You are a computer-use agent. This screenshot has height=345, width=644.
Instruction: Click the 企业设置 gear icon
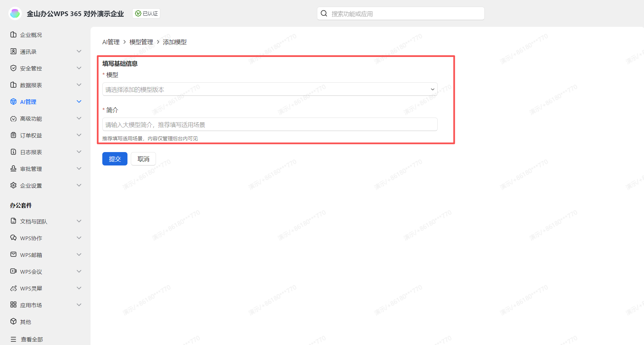(13, 185)
